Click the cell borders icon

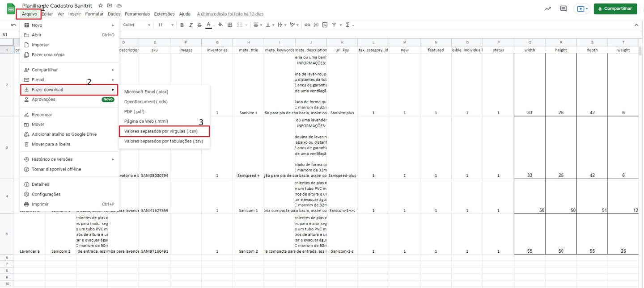click(230, 25)
